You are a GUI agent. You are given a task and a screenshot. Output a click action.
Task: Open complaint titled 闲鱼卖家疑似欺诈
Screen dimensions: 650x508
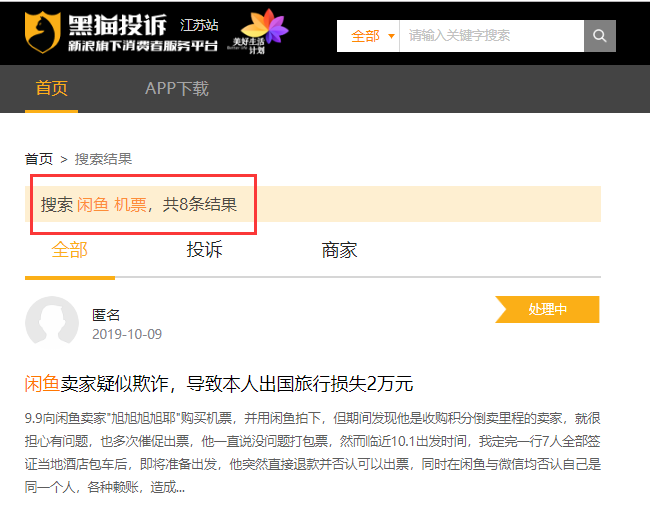tap(219, 384)
